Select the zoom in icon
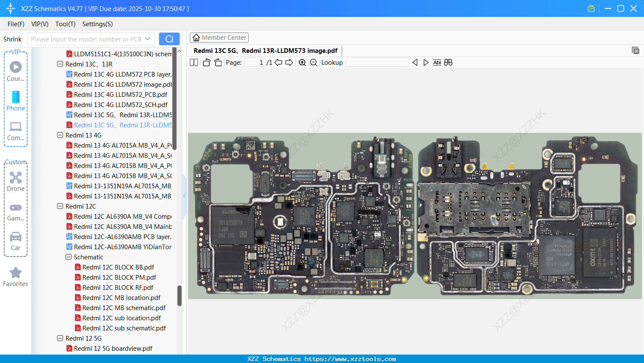The width and height of the screenshot is (644, 363). [302, 62]
